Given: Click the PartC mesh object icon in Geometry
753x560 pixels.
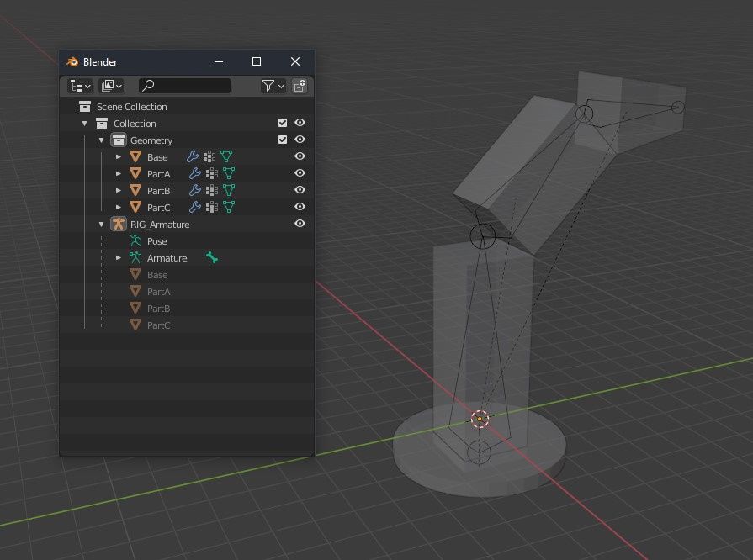Looking at the screenshot, I should [135, 208].
